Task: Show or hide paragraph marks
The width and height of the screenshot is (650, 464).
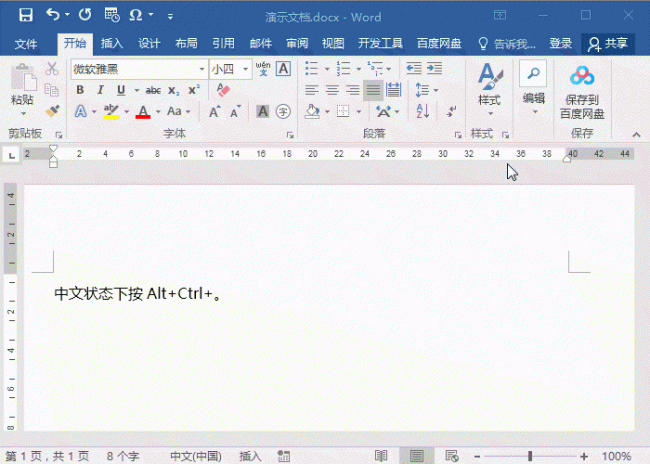Action: click(451, 111)
